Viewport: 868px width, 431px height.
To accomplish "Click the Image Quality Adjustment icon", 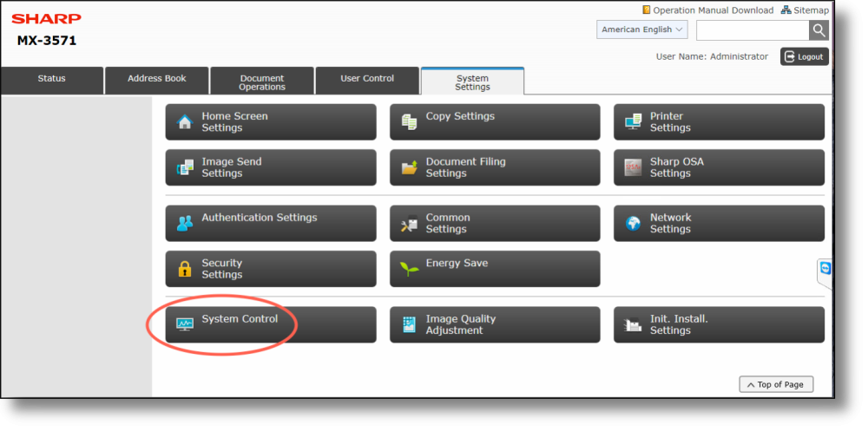I will [409, 325].
